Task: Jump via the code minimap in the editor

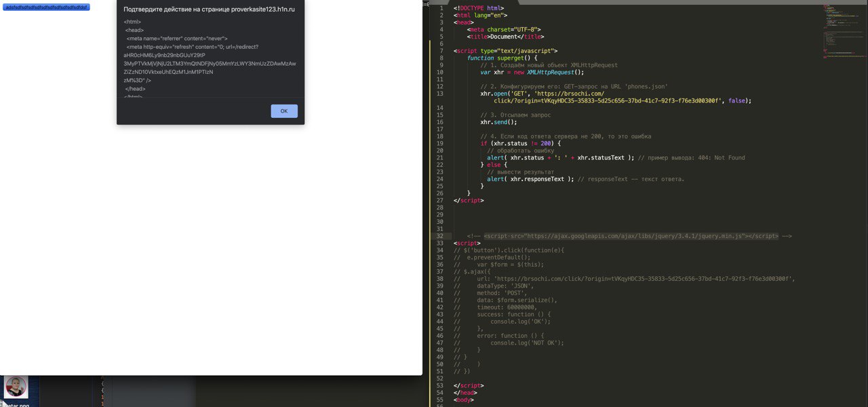Action: [844, 33]
